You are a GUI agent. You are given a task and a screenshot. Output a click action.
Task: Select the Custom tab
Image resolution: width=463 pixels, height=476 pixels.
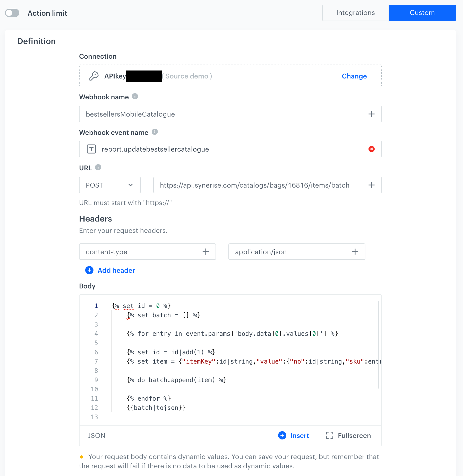click(422, 13)
